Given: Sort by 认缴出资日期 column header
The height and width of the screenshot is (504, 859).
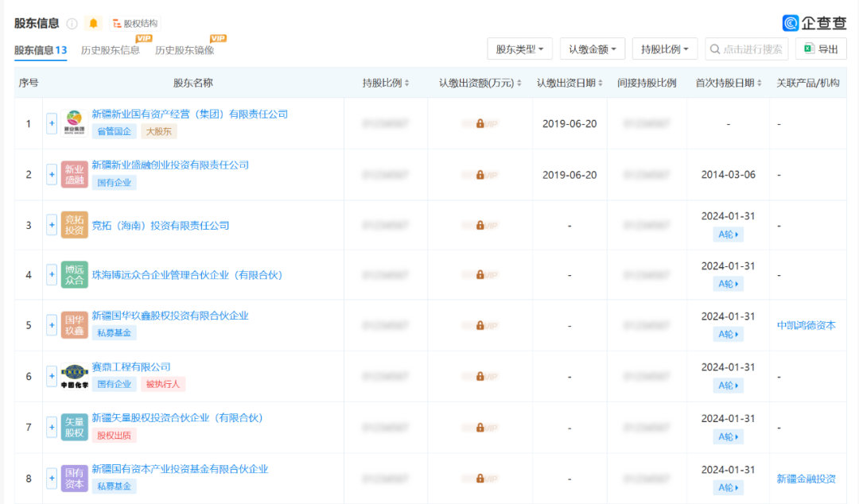Looking at the screenshot, I should (569, 83).
